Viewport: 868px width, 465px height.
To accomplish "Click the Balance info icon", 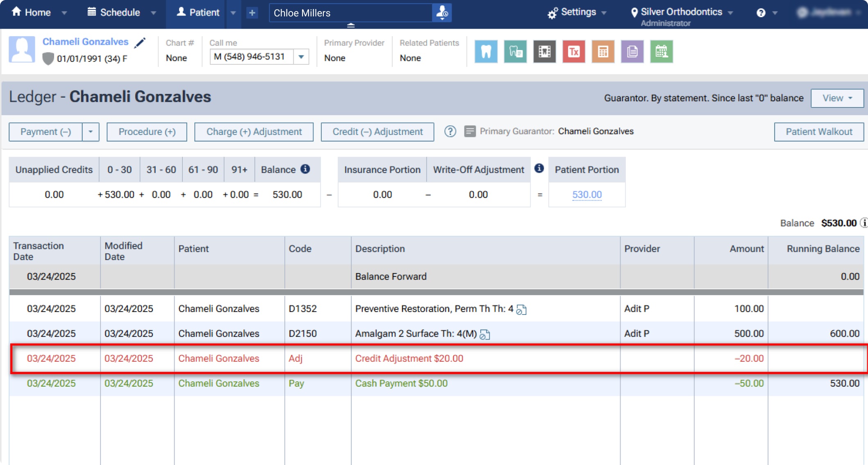I will click(x=305, y=169).
